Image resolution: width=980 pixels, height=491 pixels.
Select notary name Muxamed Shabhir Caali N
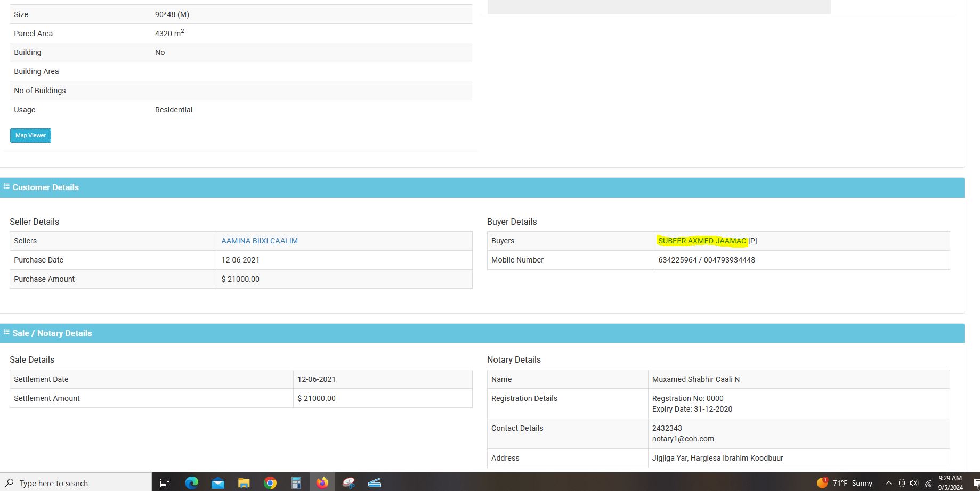point(696,379)
